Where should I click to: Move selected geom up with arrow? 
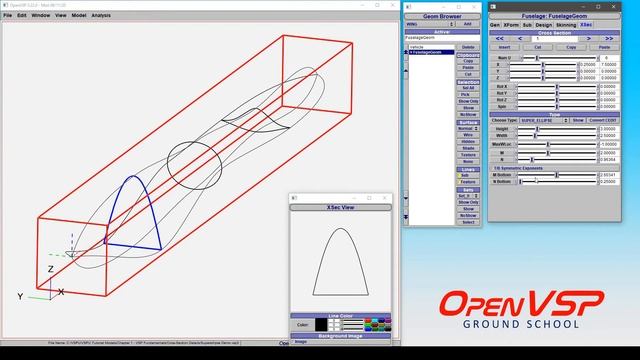(x=406, y=71)
